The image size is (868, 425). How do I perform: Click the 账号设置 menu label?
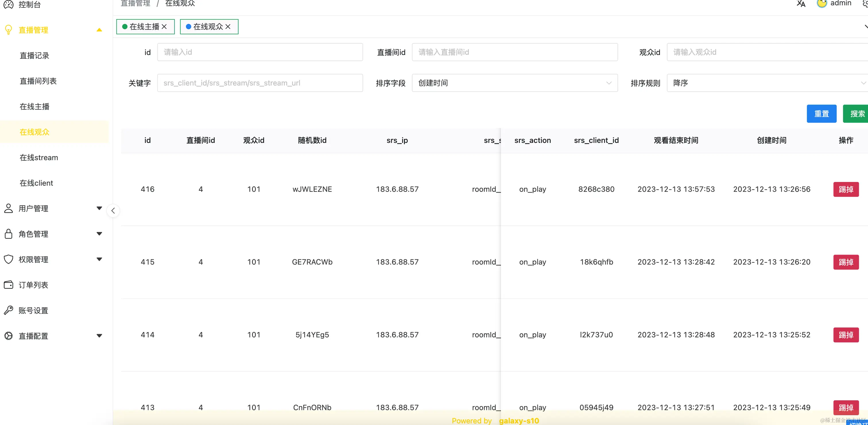[x=33, y=310]
